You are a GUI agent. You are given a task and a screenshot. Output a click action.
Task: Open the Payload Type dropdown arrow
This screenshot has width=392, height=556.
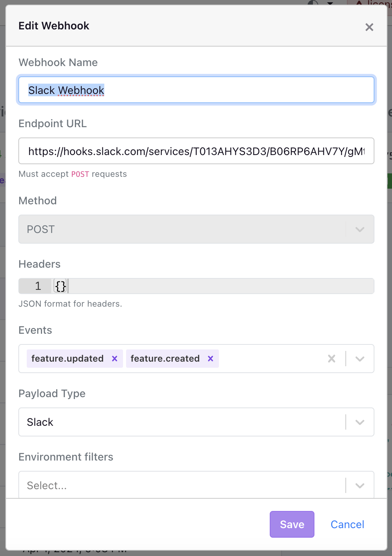[x=360, y=422]
